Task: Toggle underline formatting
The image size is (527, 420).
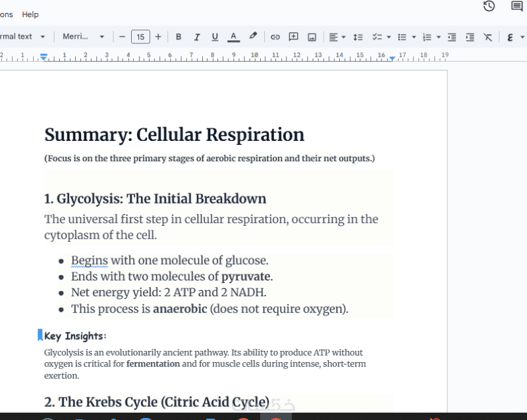Action: click(215, 37)
